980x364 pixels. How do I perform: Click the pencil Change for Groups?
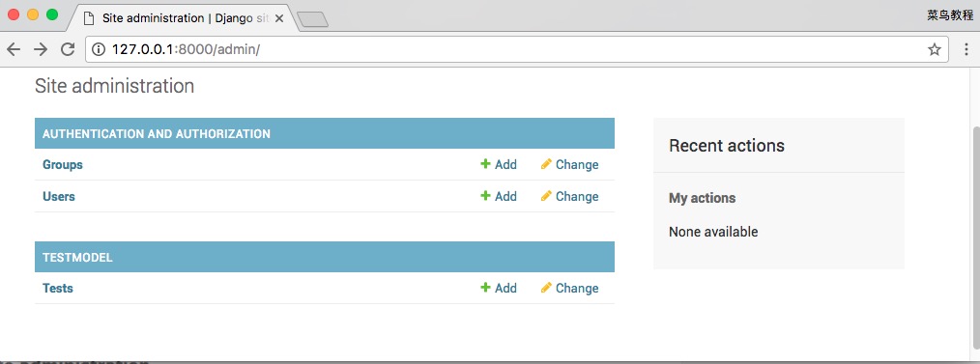point(569,164)
